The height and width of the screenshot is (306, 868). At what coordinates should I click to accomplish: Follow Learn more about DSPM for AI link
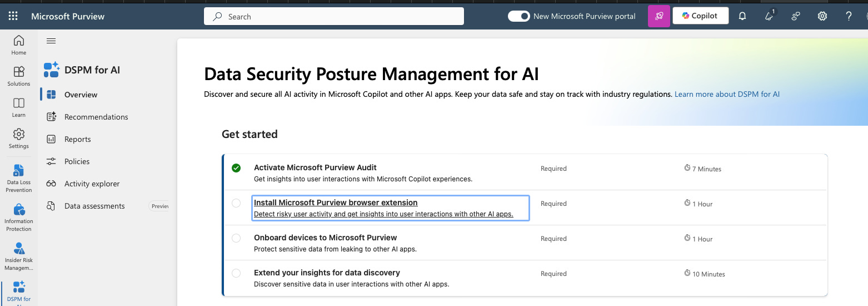click(727, 95)
